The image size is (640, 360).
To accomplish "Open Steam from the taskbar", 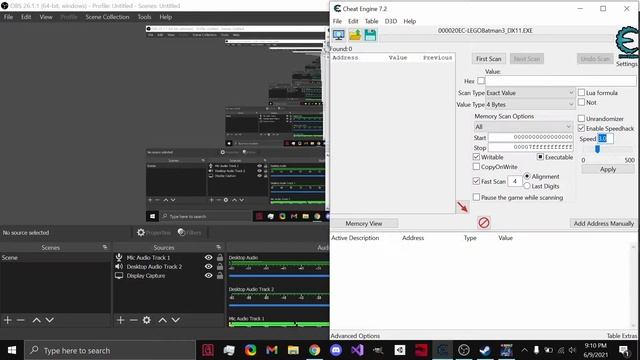I will pos(485,350).
